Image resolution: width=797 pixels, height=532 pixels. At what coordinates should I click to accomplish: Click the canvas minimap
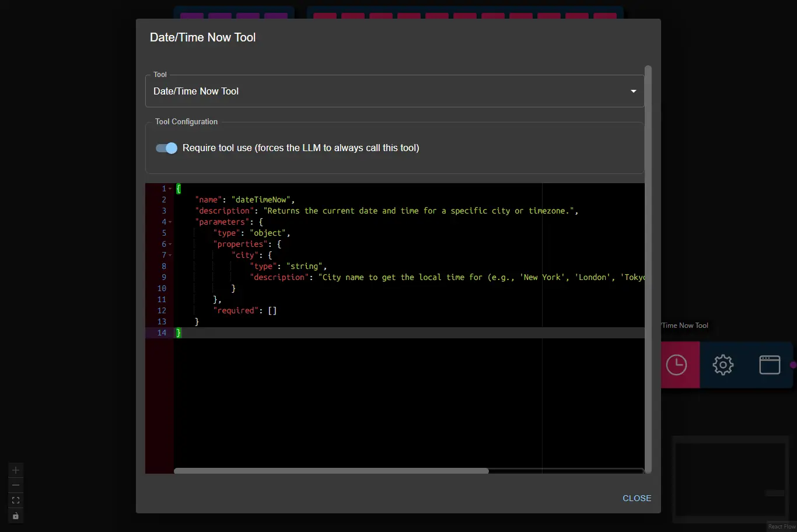(729, 478)
